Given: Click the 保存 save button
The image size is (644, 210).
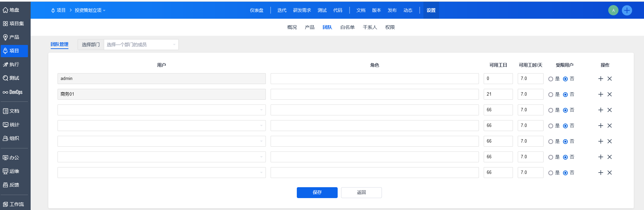Looking at the screenshot, I should (x=317, y=192).
